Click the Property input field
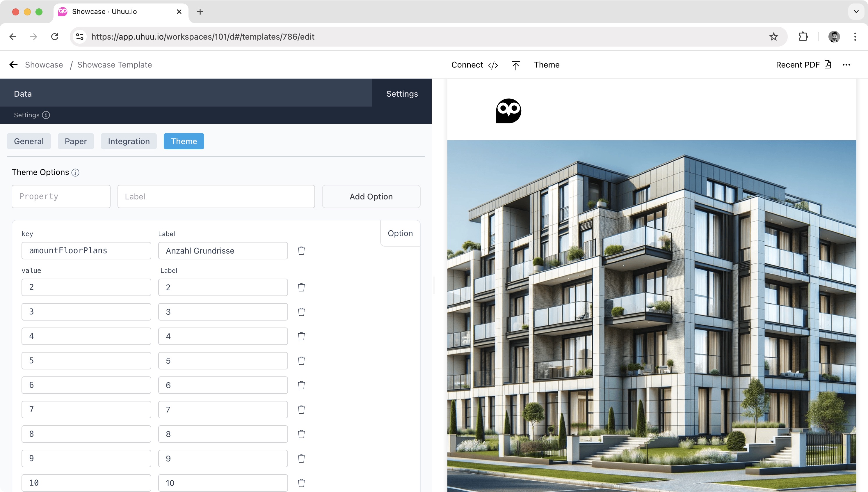This screenshot has height=492, width=868. [x=61, y=196]
